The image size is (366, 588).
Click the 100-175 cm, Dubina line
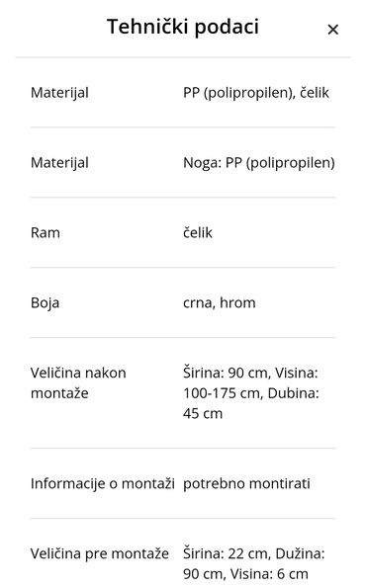[x=251, y=393]
